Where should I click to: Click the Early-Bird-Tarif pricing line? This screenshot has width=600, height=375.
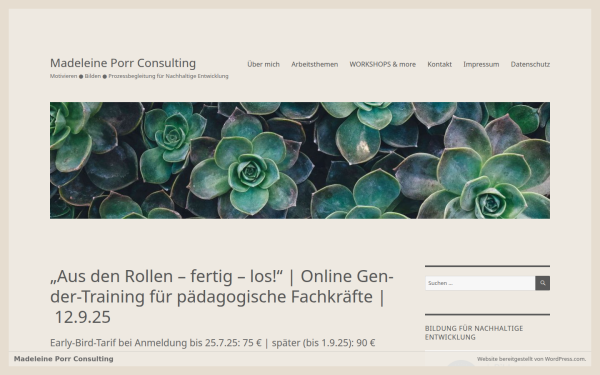(x=213, y=343)
